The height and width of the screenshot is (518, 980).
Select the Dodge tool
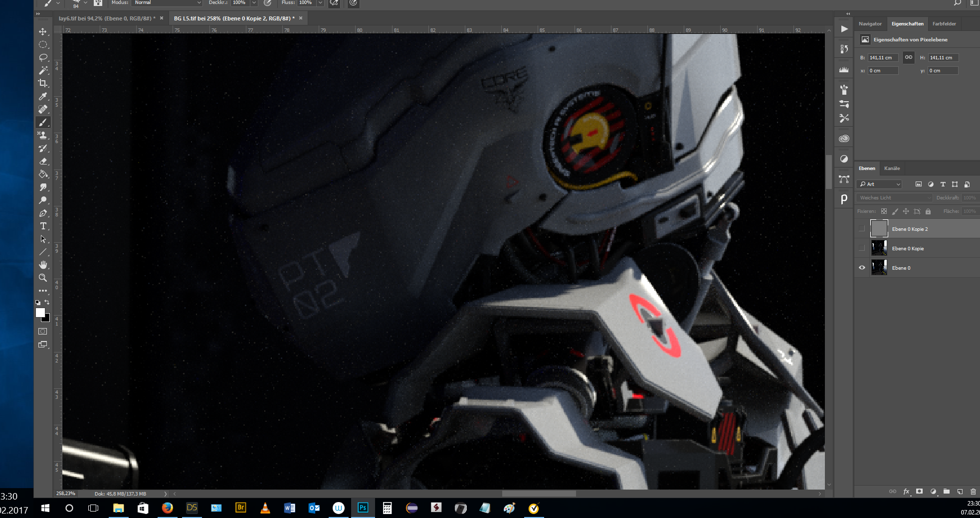tap(43, 200)
